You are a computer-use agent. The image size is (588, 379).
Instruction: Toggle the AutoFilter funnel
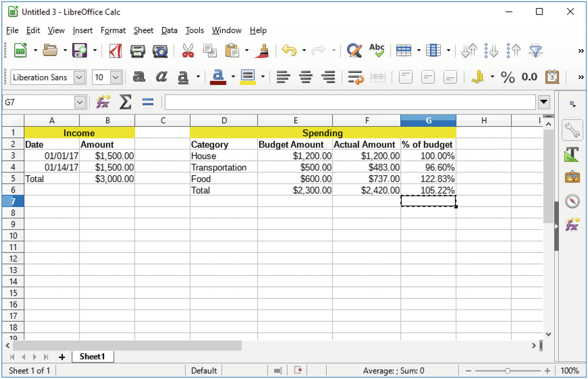click(536, 51)
